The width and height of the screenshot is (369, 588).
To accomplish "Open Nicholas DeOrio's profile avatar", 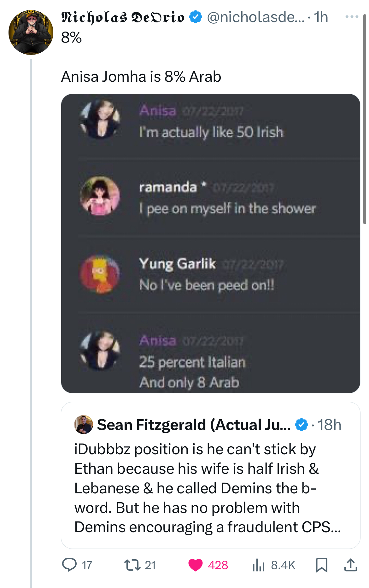I will (x=31, y=32).
